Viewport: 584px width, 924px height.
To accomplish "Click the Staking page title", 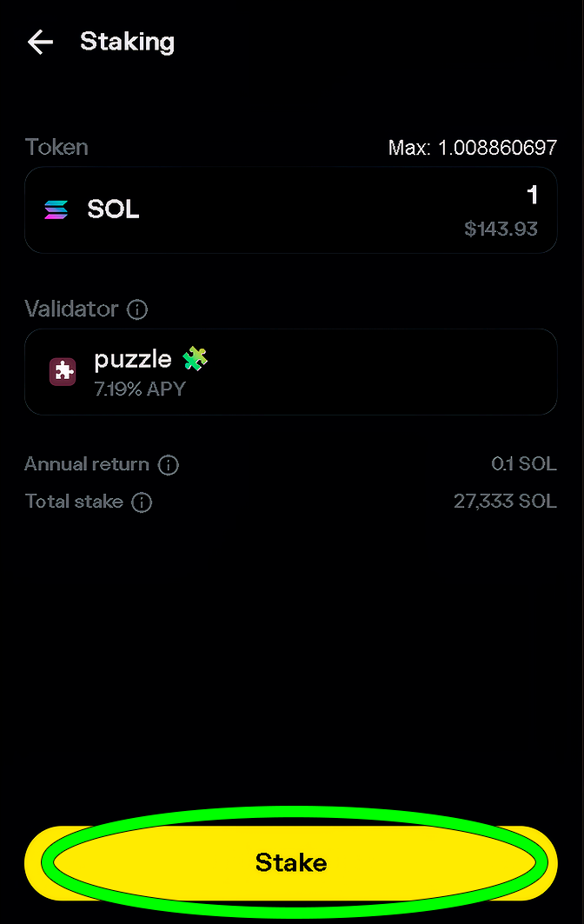I will [127, 42].
